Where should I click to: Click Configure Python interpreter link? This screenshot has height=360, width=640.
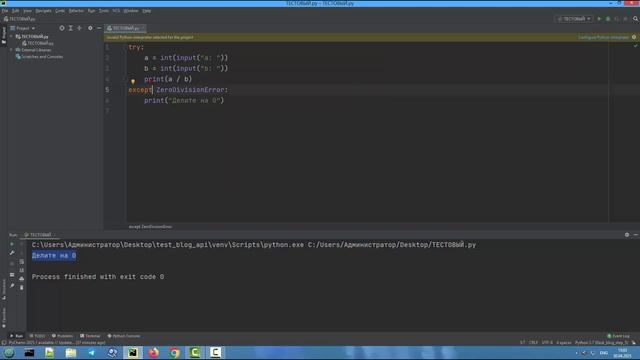pyautogui.click(x=603, y=37)
